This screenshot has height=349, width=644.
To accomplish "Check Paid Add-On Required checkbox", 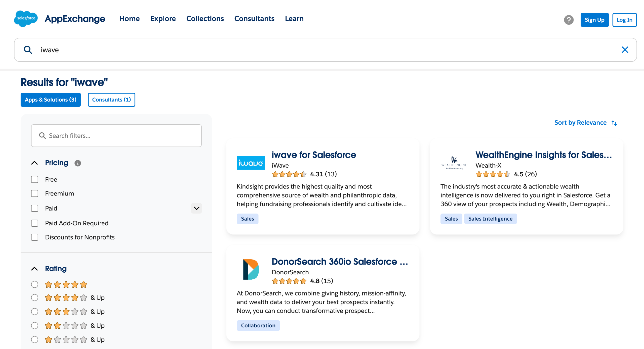I will pos(34,223).
